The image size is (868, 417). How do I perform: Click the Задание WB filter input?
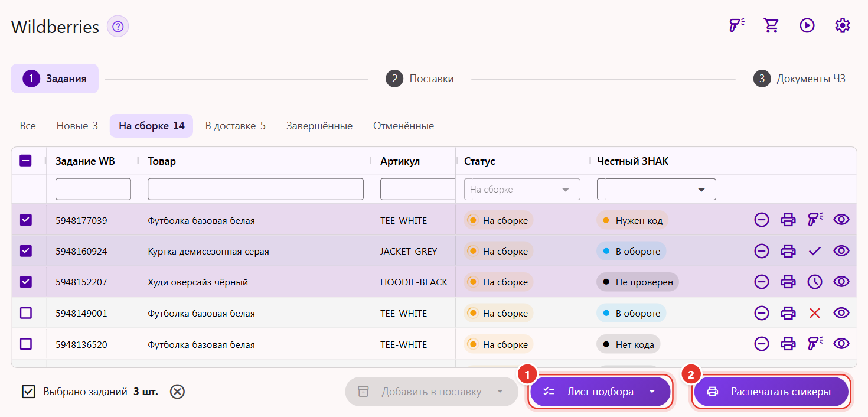pos(93,190)
